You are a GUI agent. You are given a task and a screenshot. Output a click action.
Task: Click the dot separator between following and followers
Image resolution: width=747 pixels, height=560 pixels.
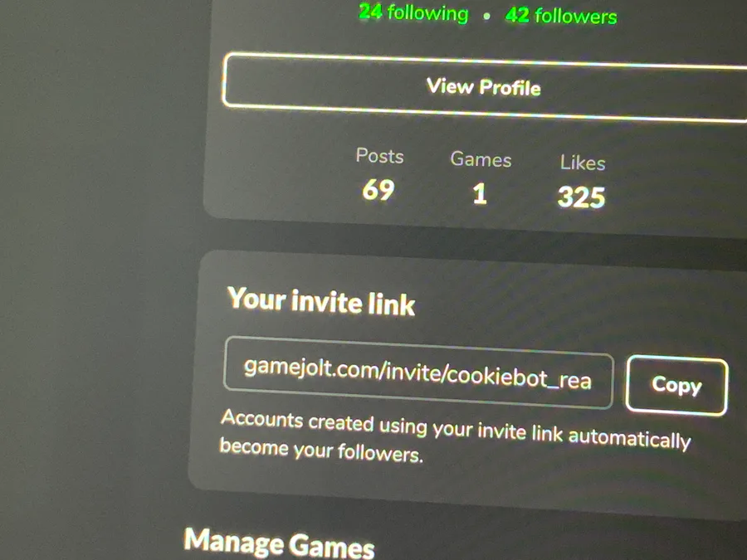pyautogui.click(x=486, y=17)
